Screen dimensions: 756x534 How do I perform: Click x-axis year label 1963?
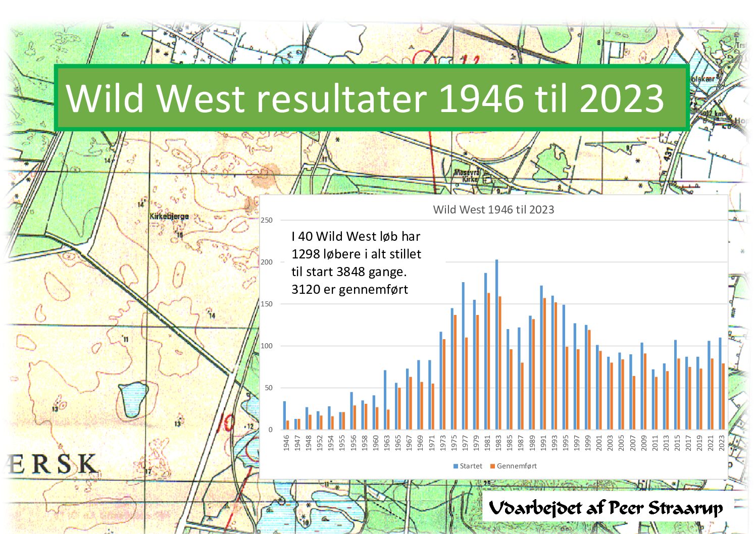(387, 443)
